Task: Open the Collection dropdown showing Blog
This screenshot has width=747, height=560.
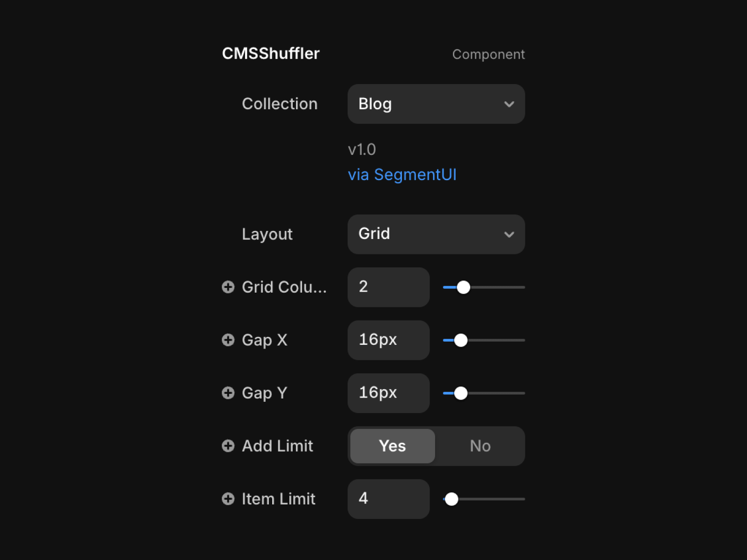Action: [436, 104]
